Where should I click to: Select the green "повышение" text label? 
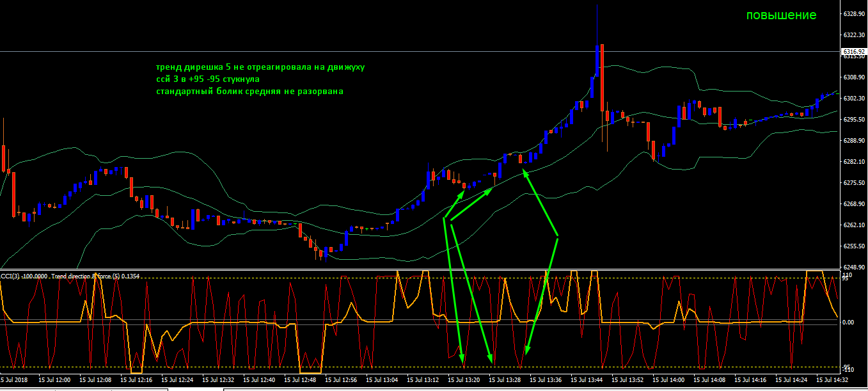coord(781,15)
